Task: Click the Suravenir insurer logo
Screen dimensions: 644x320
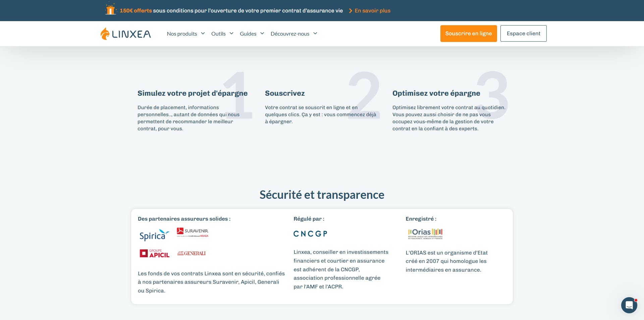Action: pos(193,232)
